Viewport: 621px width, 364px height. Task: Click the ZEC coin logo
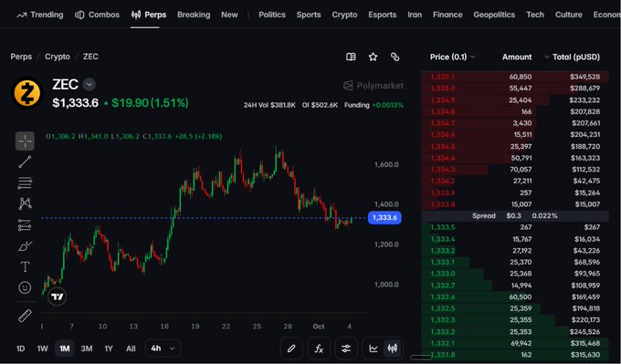point(26,93)
